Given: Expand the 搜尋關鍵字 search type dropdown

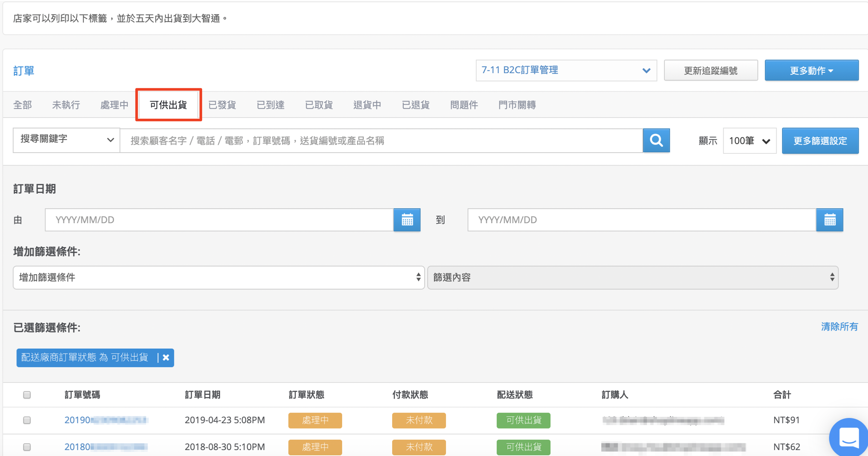Looking at the screenshot, I should point(66,140).
